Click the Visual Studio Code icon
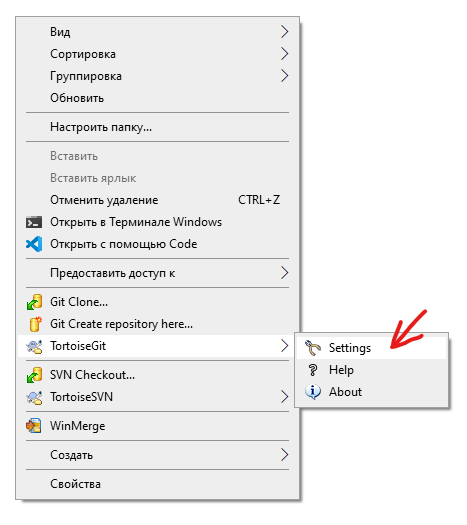 point(34,244)
